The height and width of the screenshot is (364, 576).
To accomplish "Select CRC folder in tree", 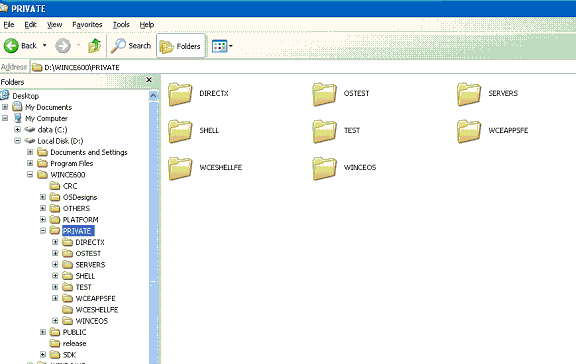I will pyautogui.click(x=70, y=186).
